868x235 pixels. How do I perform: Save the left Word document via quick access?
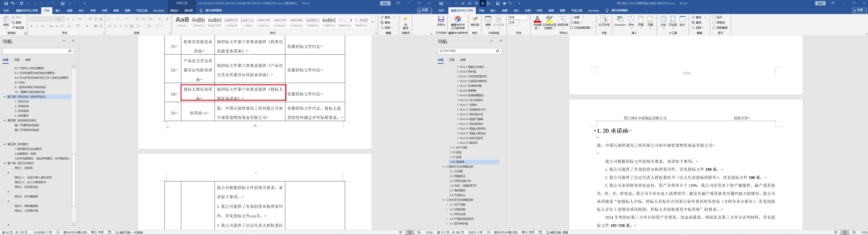pyautogui.click(x=6, y=3)
